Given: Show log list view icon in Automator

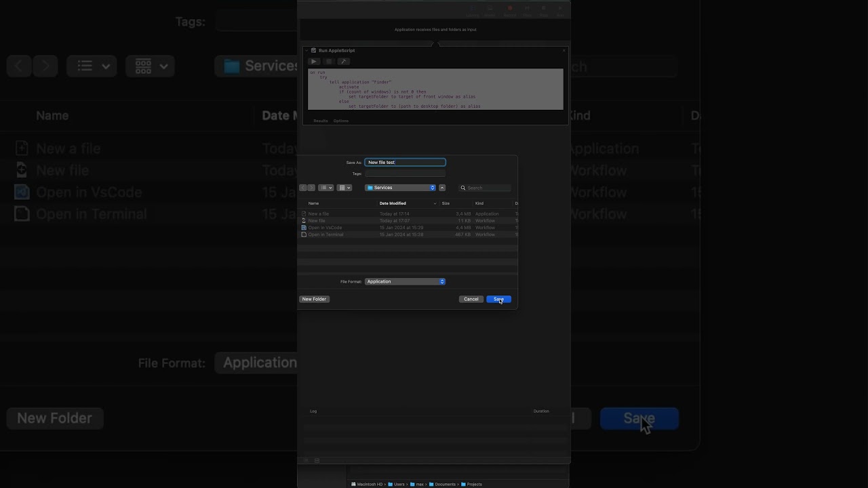Looking at the screenshot, I should click(306, 460).
